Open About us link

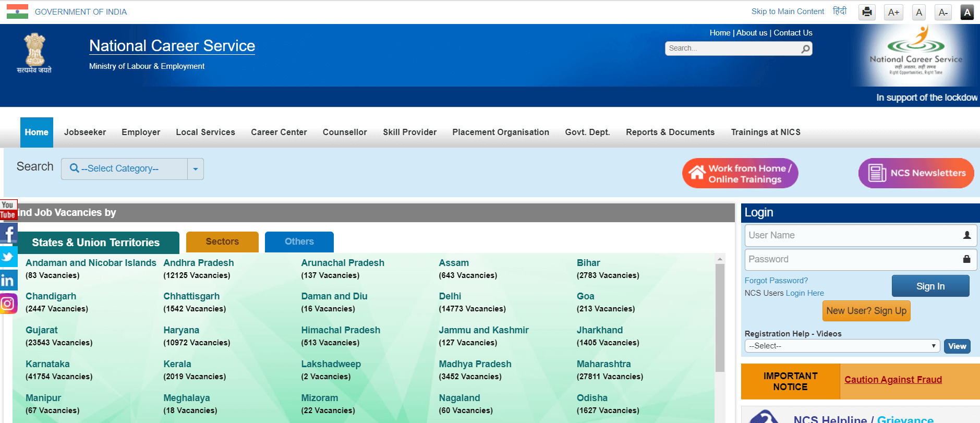[752, 33]
